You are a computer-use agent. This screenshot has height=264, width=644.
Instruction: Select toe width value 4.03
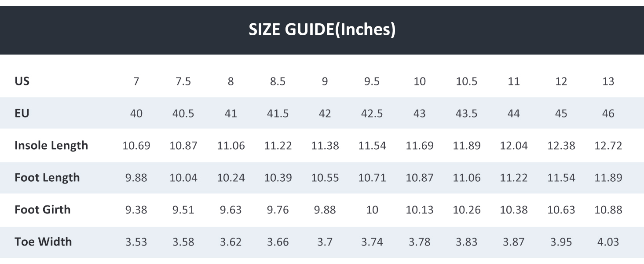(x=608, y=242)
